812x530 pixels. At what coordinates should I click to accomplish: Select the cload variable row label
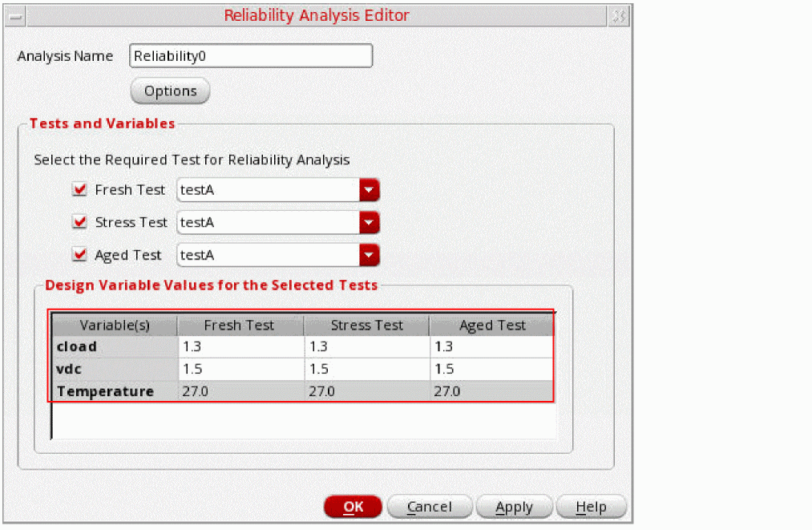[115, 346]
